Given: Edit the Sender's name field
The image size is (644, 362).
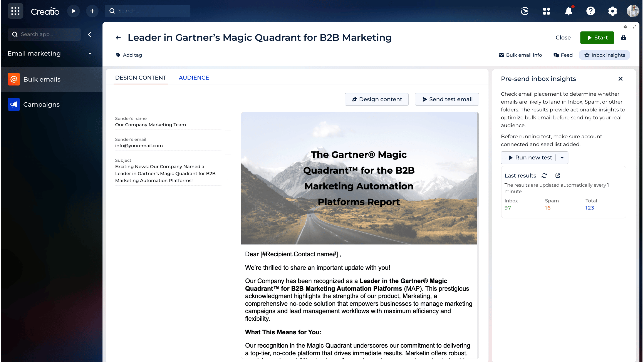Looking at the screenshot, I should tap(168, 125).
